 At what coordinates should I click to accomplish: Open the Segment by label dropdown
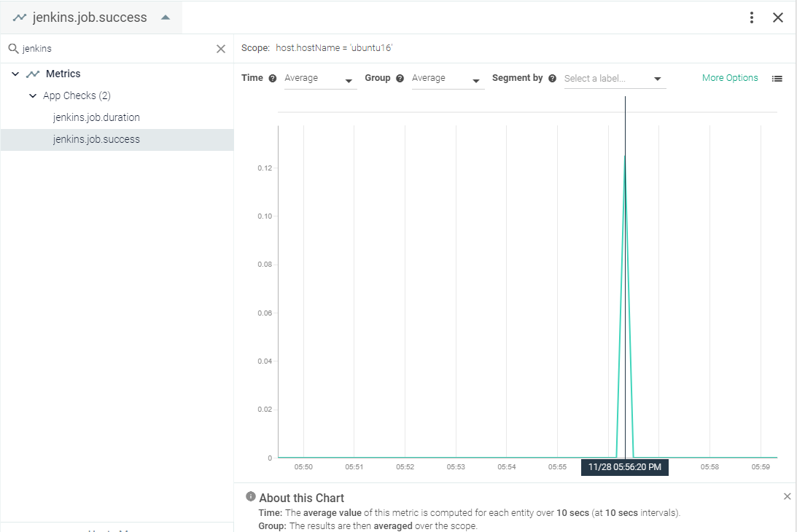tap(615, 79)
